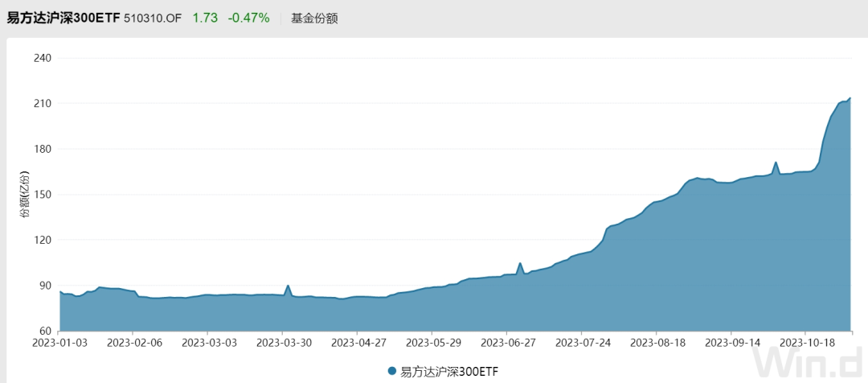Image resolution: width=868 pixels, height=383 pixels.
Task: Click y-axis label 240
Action: click(x=43, y=58)
